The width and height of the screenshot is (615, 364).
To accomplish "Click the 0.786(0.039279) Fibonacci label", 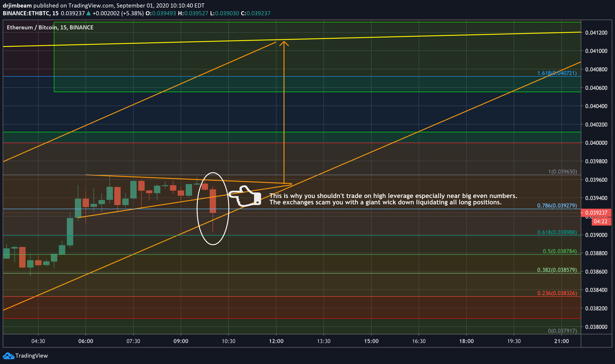I will point(557,205).
